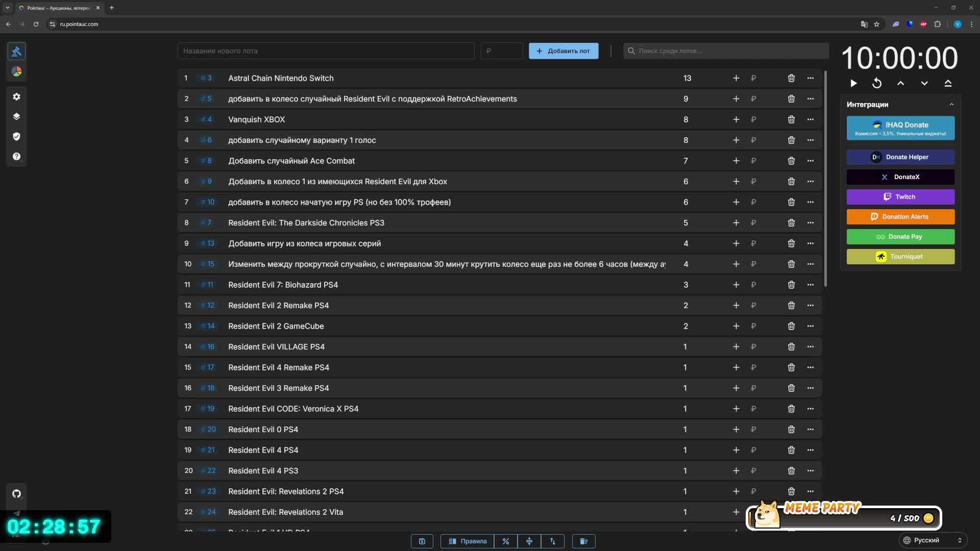Reset the timer with the circular arrow
This screenshot has width=980, height=551.
tap(877, 83)
